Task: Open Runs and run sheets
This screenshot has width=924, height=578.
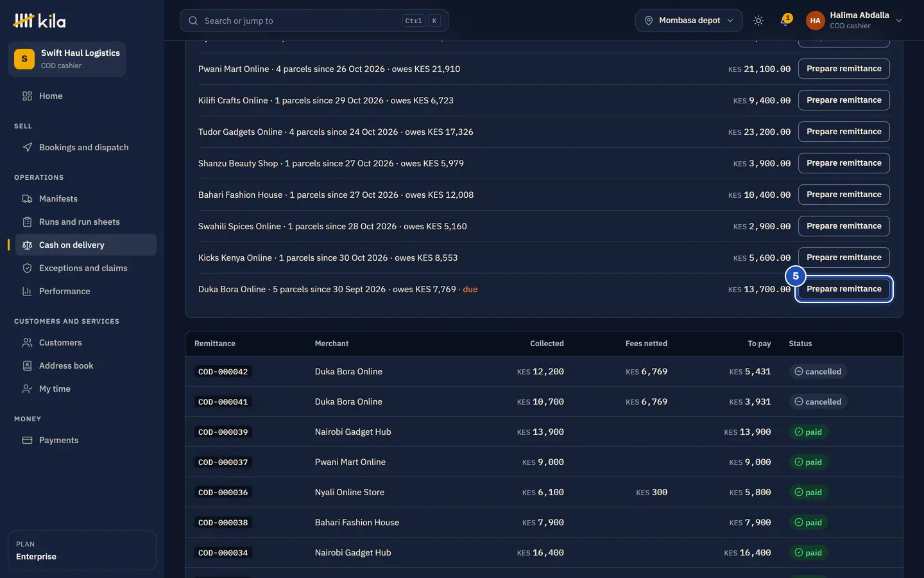Action: (86, 222)
